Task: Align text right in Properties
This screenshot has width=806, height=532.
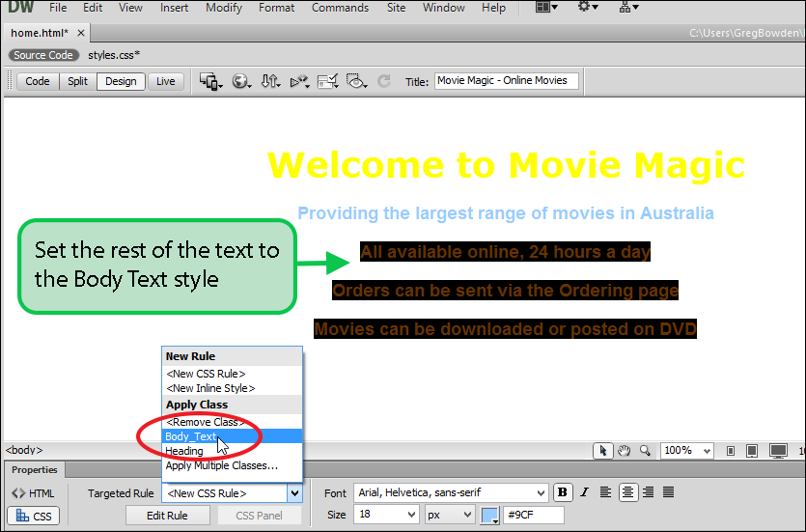Action: pos(649,492)
